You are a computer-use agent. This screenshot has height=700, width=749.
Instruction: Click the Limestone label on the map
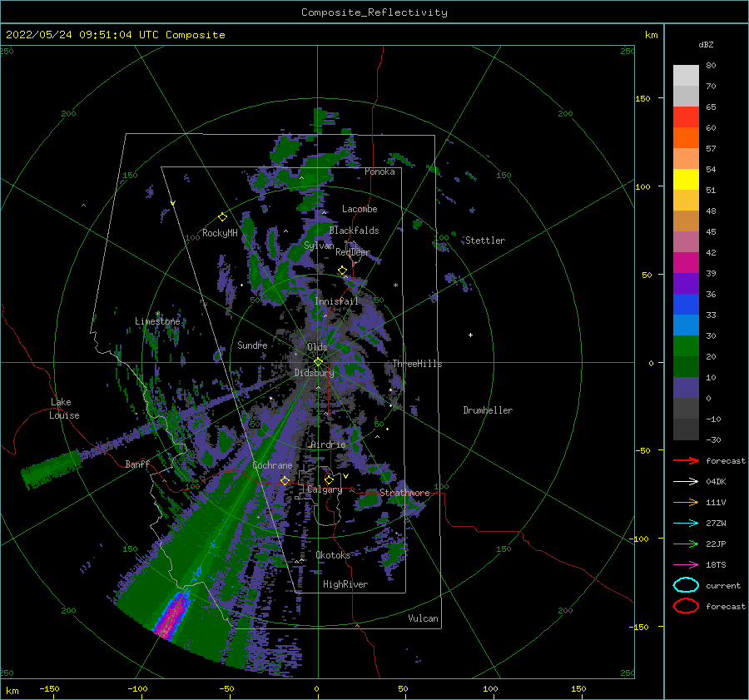[157, 321]
